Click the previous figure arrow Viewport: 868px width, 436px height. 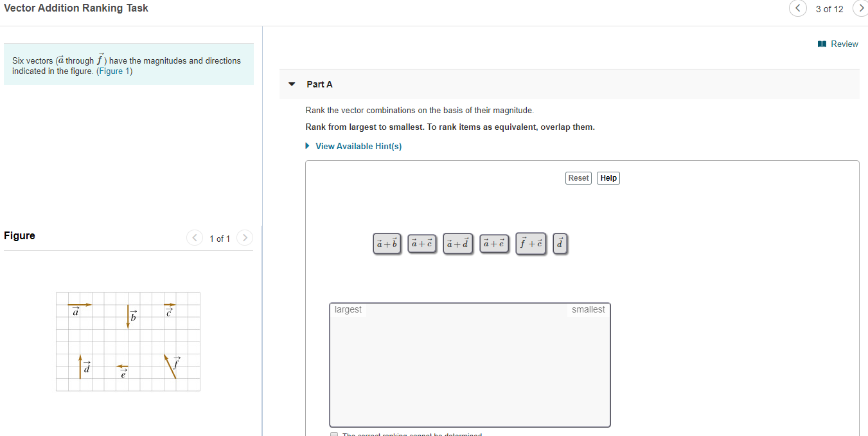pyautogui.click(x=195, y=238)
